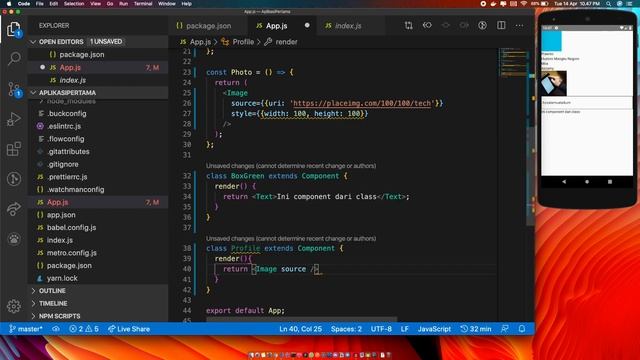The image size is (640, 360).
Task: Click the feedback icon in status bar
Action: (x=505, y=329)
